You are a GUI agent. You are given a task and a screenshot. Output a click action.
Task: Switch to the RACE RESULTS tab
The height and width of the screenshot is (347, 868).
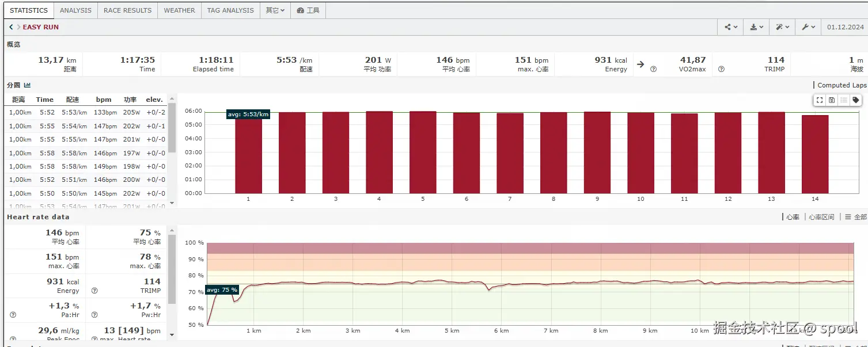[127, 10]
